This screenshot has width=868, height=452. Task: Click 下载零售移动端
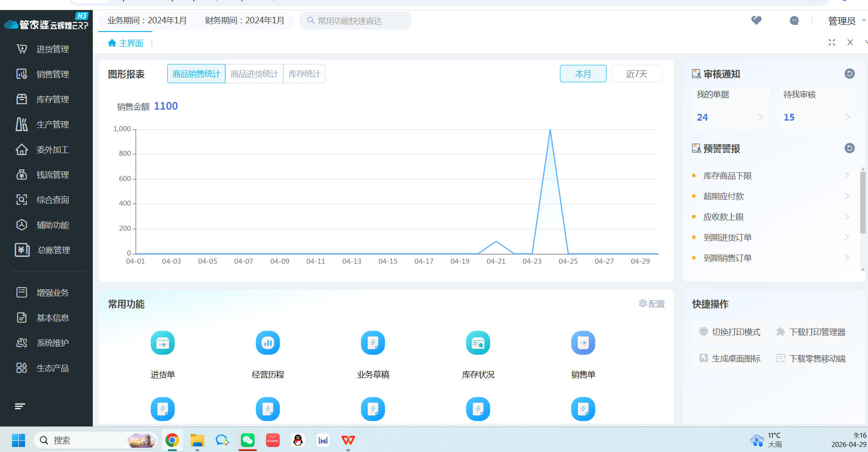pyautogui.click(x=811, y=358)
